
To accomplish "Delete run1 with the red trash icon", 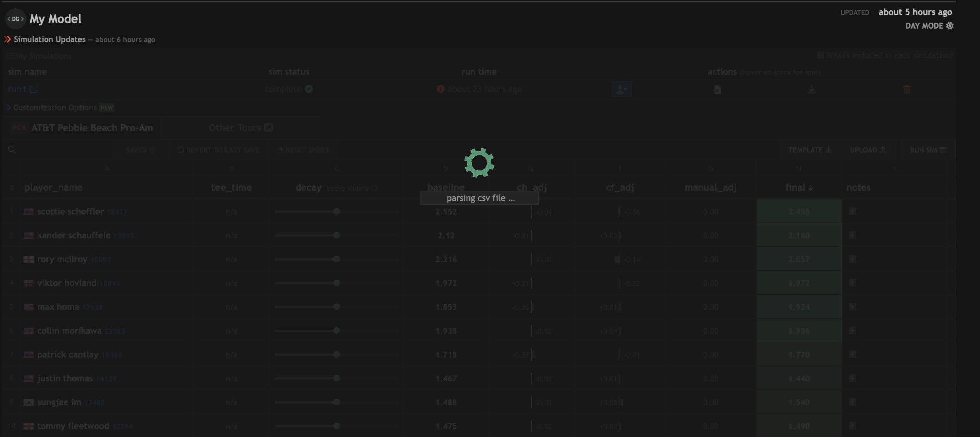I will (x=906, y=89).
